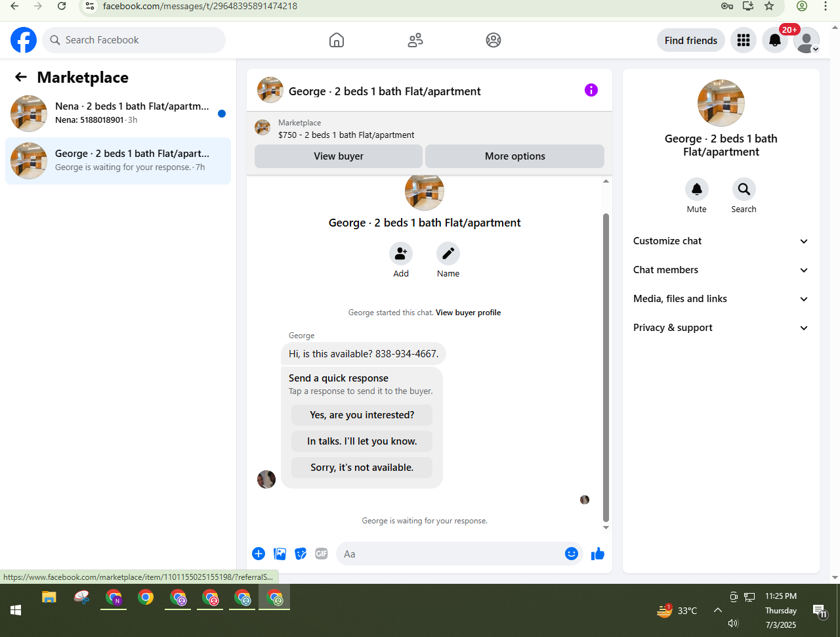Choose a GIF from the composer

(x=322, y=554)
